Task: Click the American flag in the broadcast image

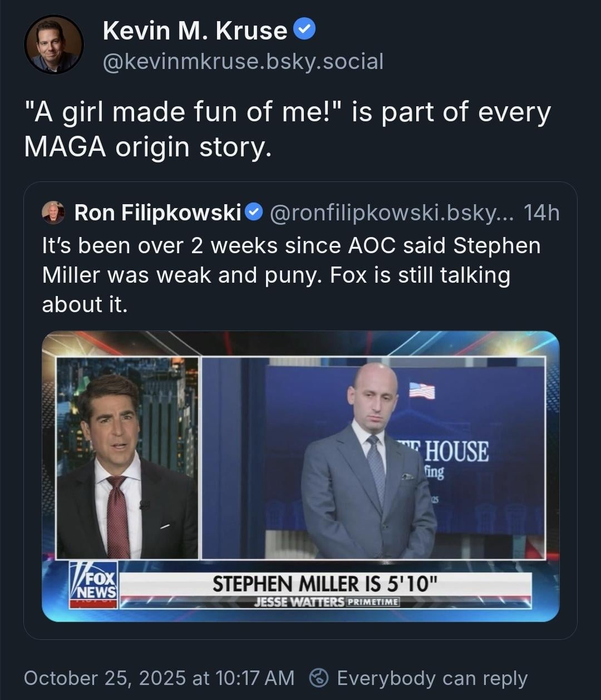Action: [422, 390]
